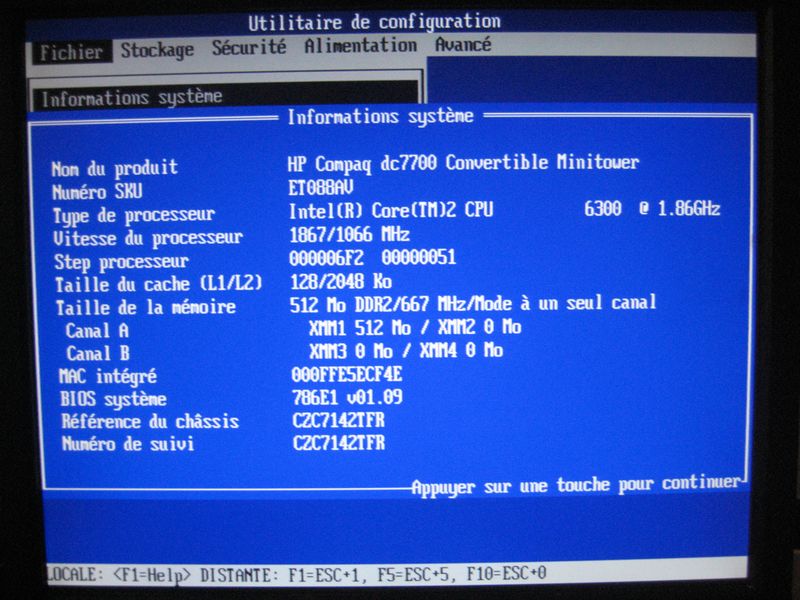Select 'XMM3 0 Mo / XMM4 0 Mo' value
The image size is (800, 600).
coord(406,351)
